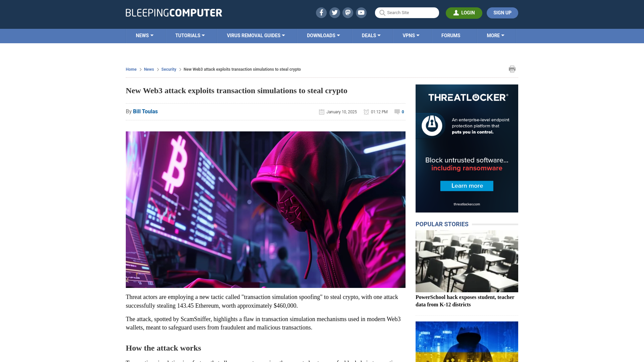644x362 pixels.
Task: Click the print article icon
Action: (512, 69)
